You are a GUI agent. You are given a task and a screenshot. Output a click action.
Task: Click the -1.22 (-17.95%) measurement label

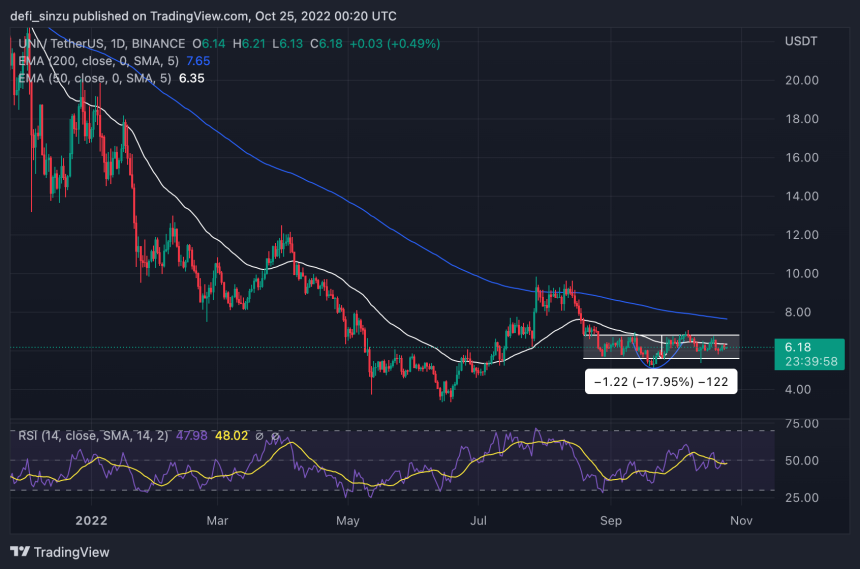[x=661, y=382]
